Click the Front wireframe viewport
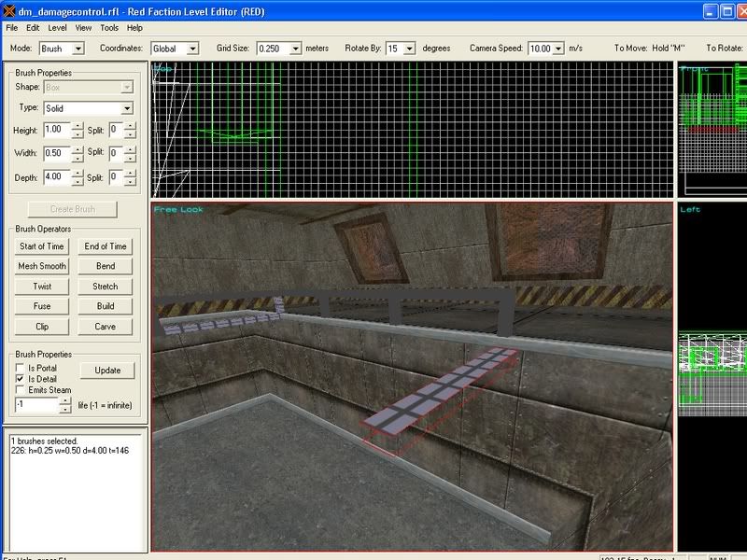The width and height of the screenshot is (747, 560). click(712, 130)
